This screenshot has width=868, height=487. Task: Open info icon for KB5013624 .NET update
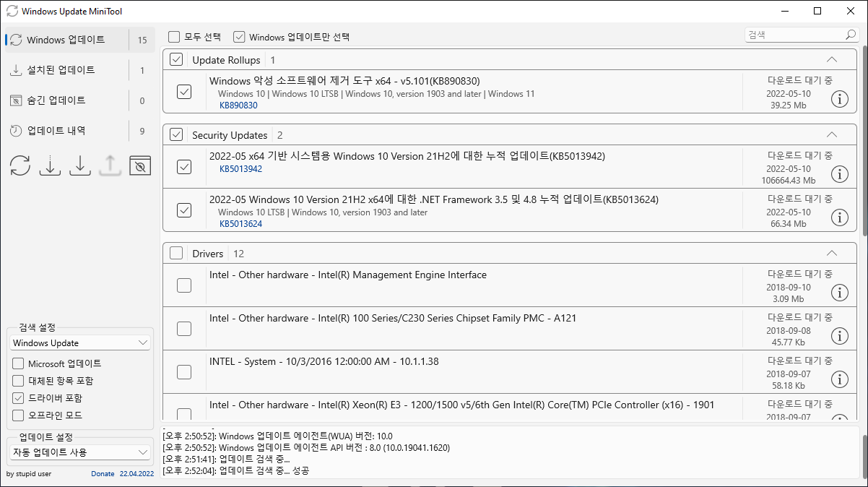[x=839, y=217]
